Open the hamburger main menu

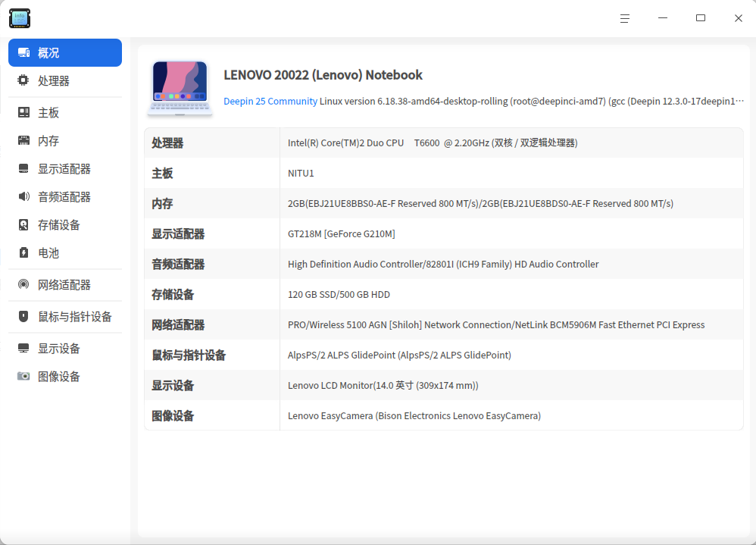[x=625, y=18]
